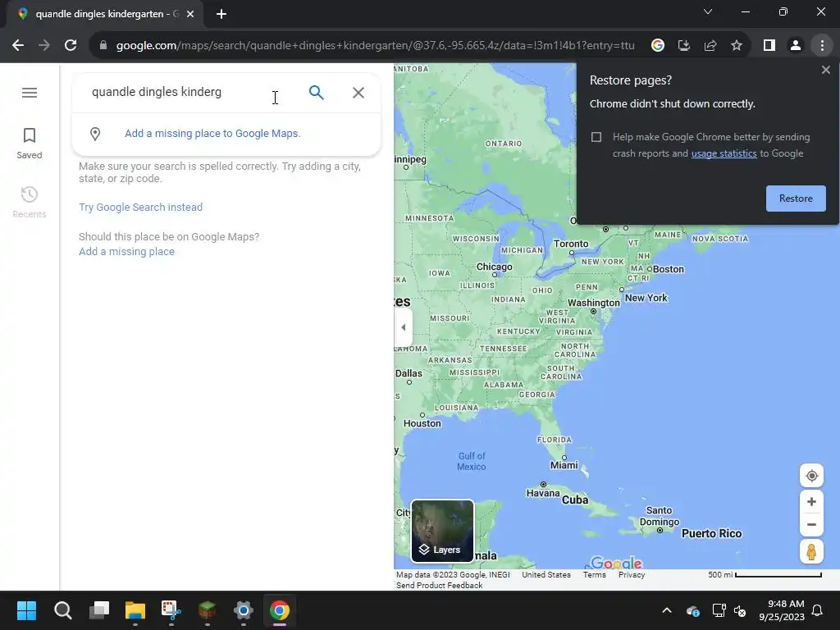Image resolution: width=840 pixels, height=630 pixels.
Task: Click the Restore button
Action: 796,199
